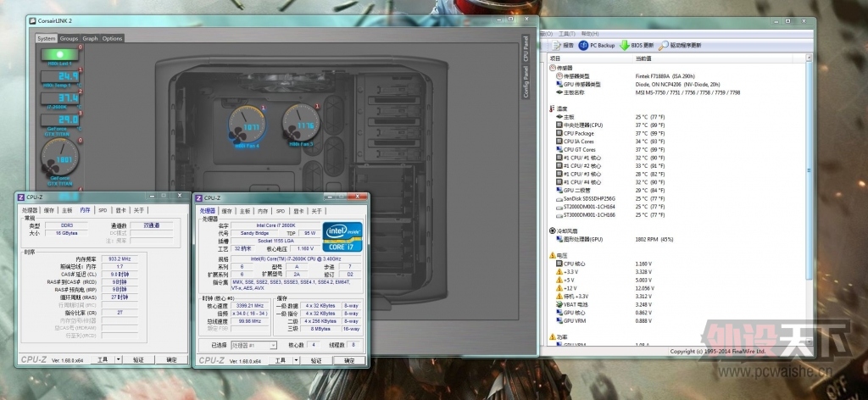The image size is (868, 400).
Task: Select the 温度 section thermometer icon
Action: pyautogui.click(x=553, y=109)
